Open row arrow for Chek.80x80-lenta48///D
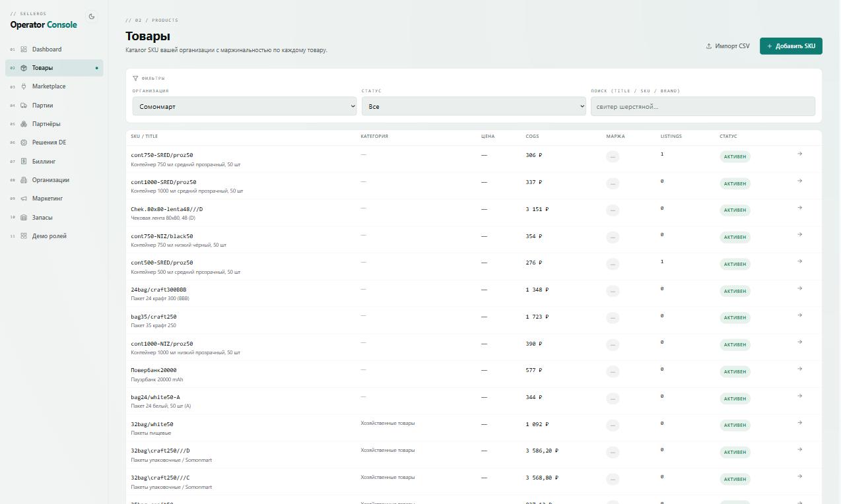This screenshot has height=504, width=841. pyautogui.click(x=799, y=208)
